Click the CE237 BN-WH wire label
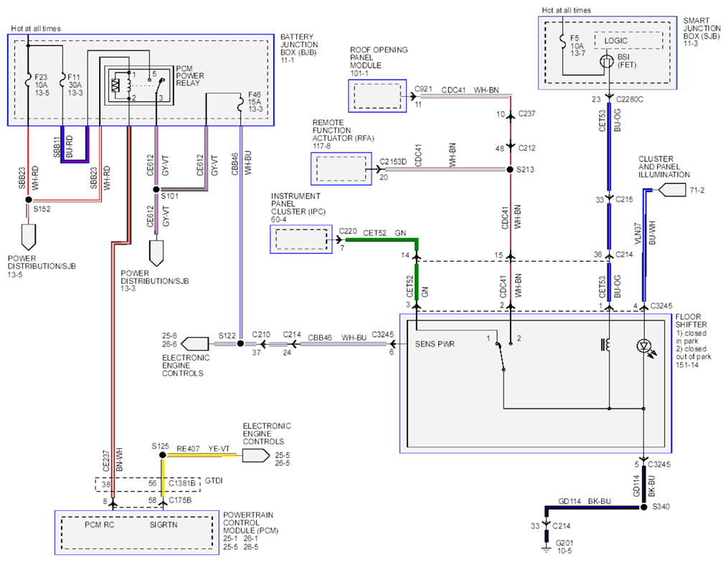 coord(112,461)
